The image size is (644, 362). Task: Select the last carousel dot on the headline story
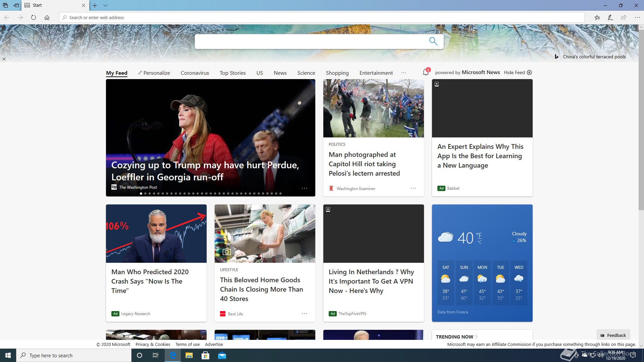(280, 193)
